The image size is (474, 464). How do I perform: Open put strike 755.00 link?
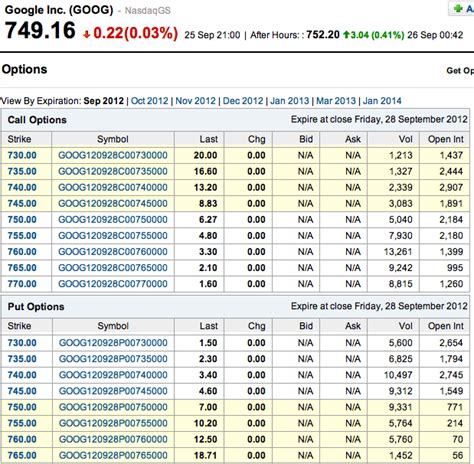(x=22, y=423)
